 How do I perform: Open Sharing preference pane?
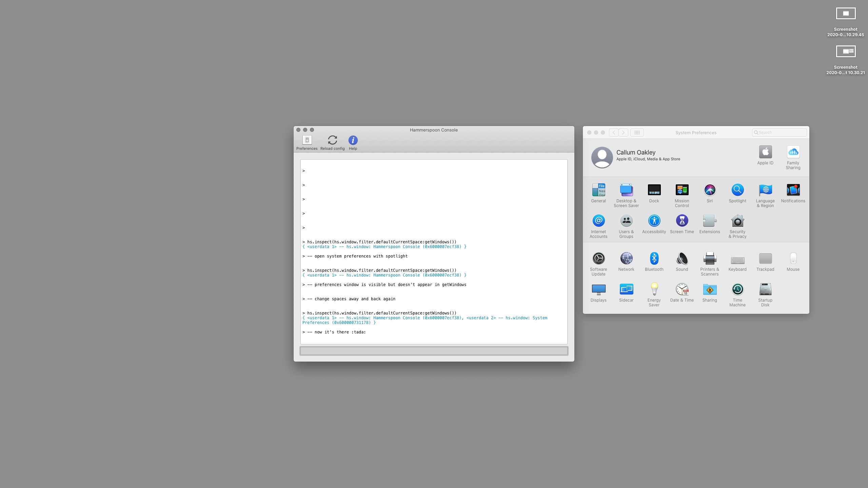pyautogui.click(x=710, y=289)
